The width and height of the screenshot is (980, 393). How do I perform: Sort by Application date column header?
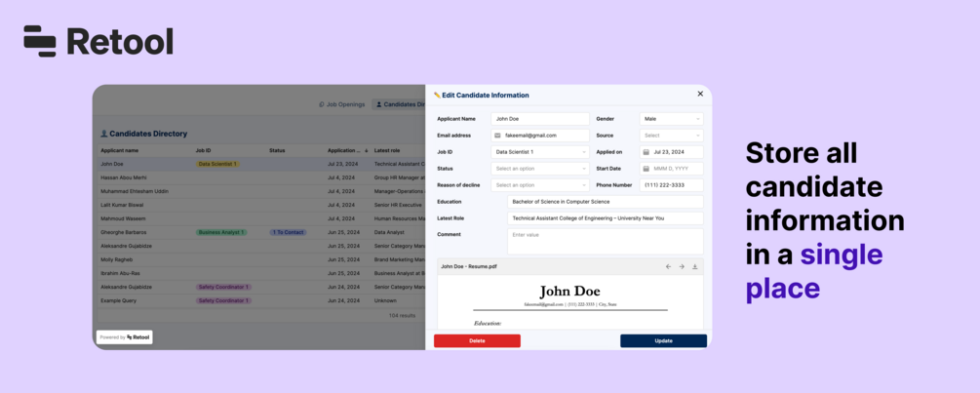pos(347,150)
